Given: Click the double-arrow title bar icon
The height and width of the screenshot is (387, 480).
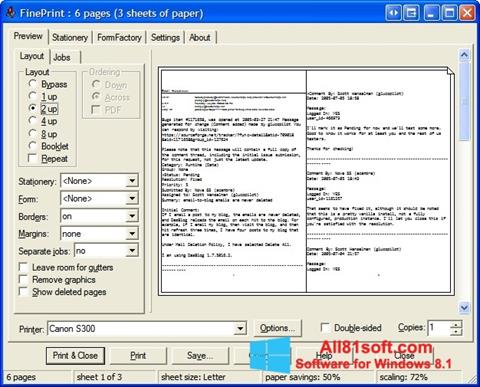Looking at the screenshot, I should tap(394, 13).
